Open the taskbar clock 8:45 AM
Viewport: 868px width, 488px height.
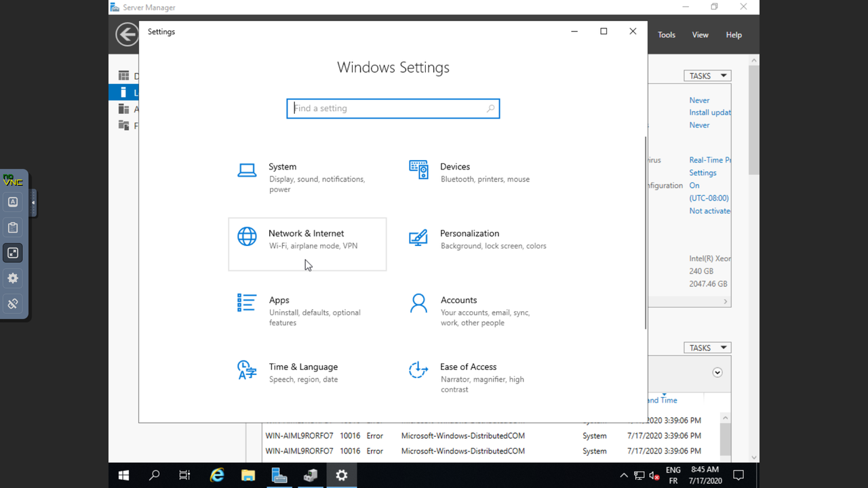(705, 476)
